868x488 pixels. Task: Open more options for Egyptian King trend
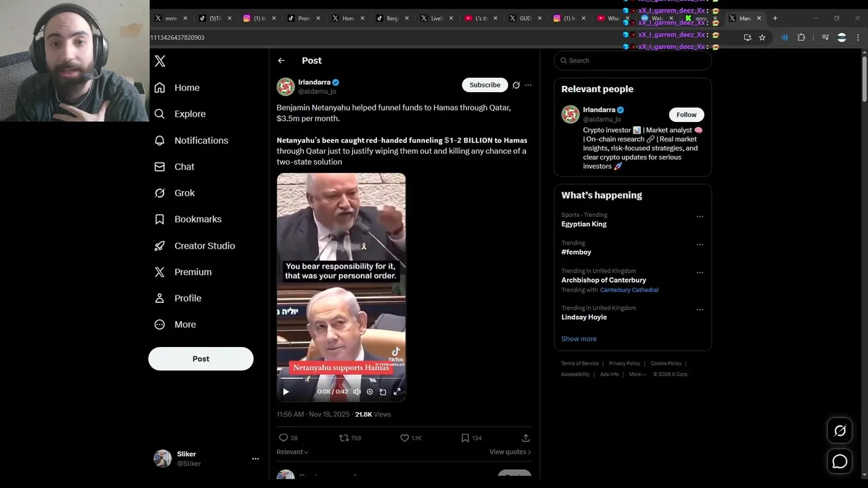coord(700,217)
